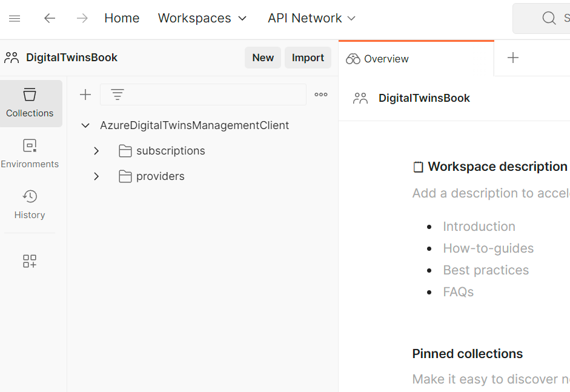This screenshot has width=570, height=392.
Task: Open a new tab with plus icon
Action: pos(513,58)
